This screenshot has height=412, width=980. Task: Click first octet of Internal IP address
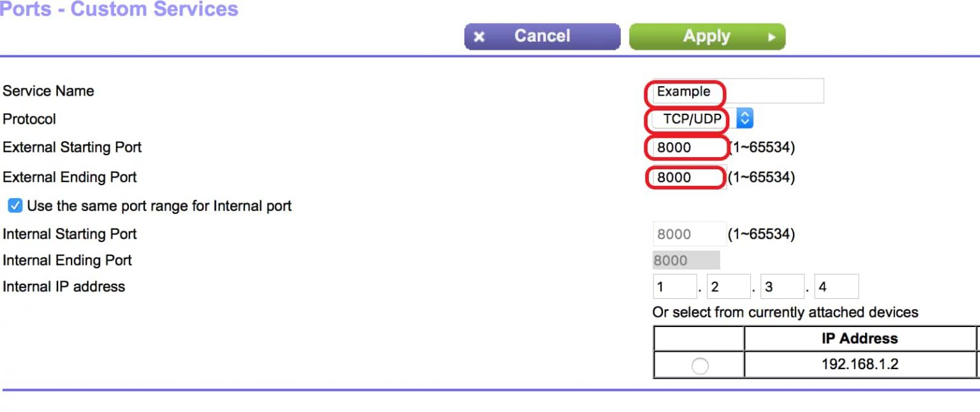click(674, 287)
